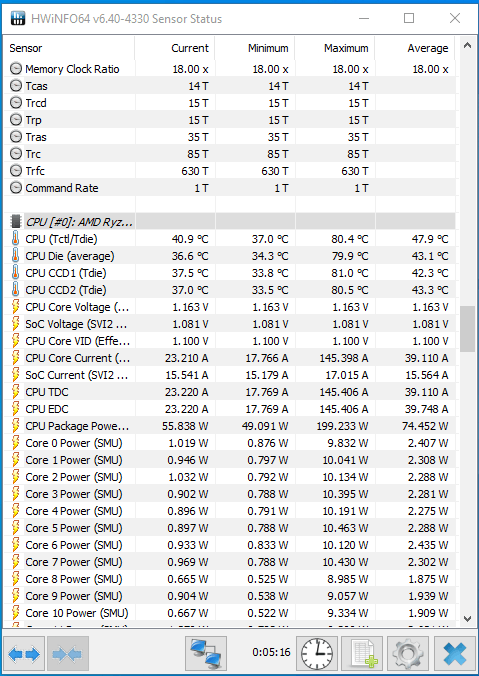Image resolution: width=479 pixels, height=676 pixels.
Task: Click the Sensor column header
Action: (69, 48)
